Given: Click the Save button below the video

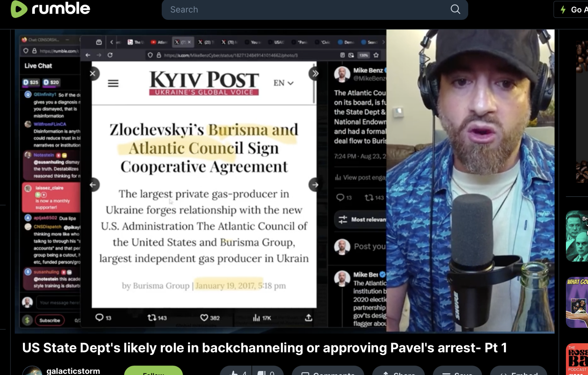Looking at the screenshot, I should 457,371.
